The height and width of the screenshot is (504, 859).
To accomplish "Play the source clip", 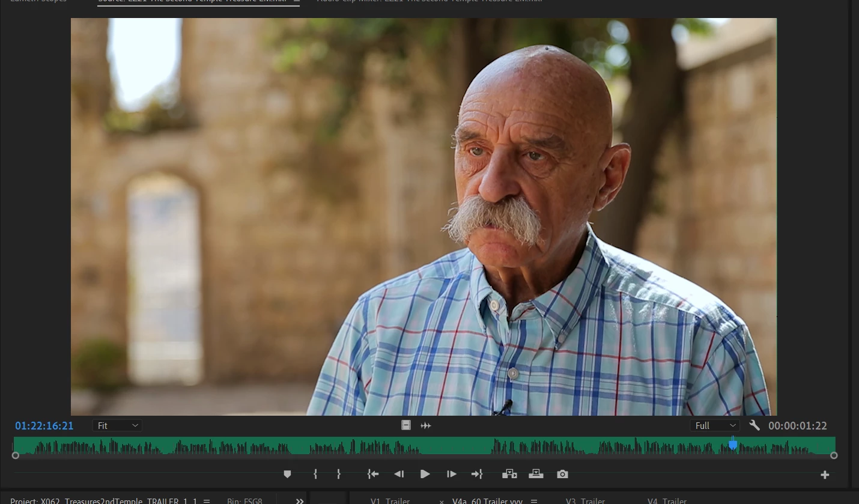I will [x=425, y=474].
